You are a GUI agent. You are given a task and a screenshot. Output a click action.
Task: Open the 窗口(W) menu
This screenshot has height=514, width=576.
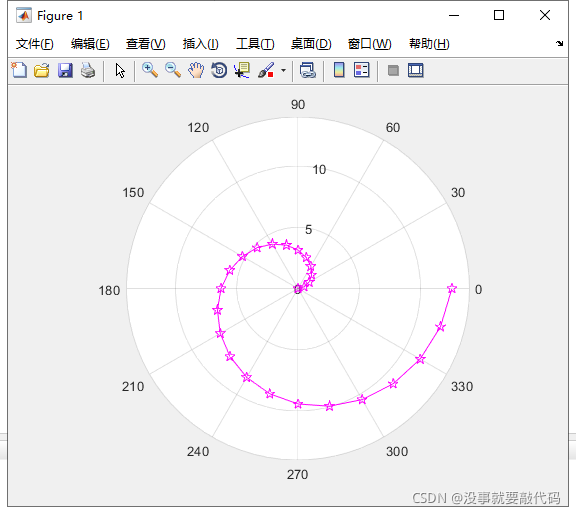370,44
